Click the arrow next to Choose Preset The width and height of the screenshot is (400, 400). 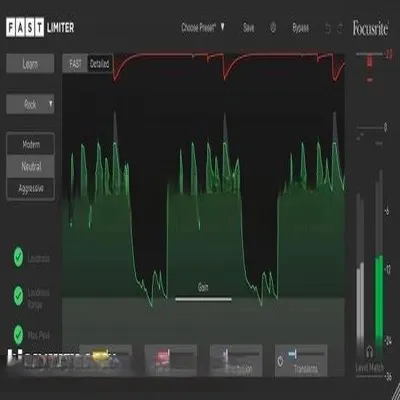pyautogui.click(x=222, y=26)
